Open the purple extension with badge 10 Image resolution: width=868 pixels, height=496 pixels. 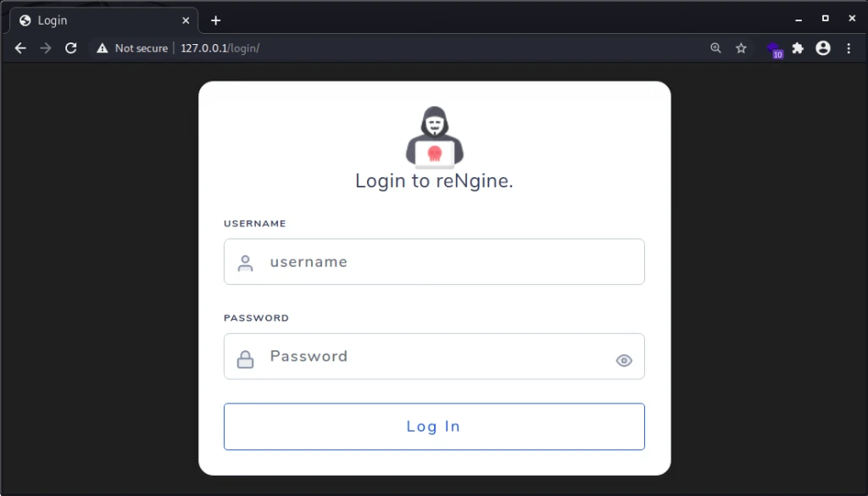coord(775,49)
